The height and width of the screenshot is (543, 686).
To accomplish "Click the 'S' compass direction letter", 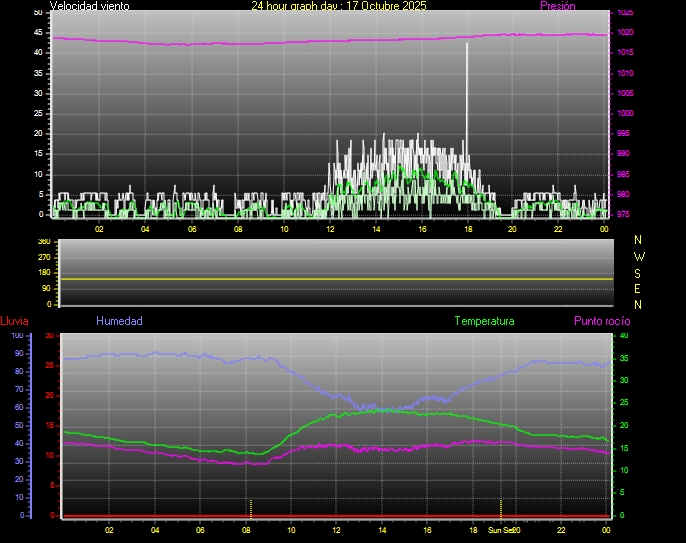I will pos(639,272).
